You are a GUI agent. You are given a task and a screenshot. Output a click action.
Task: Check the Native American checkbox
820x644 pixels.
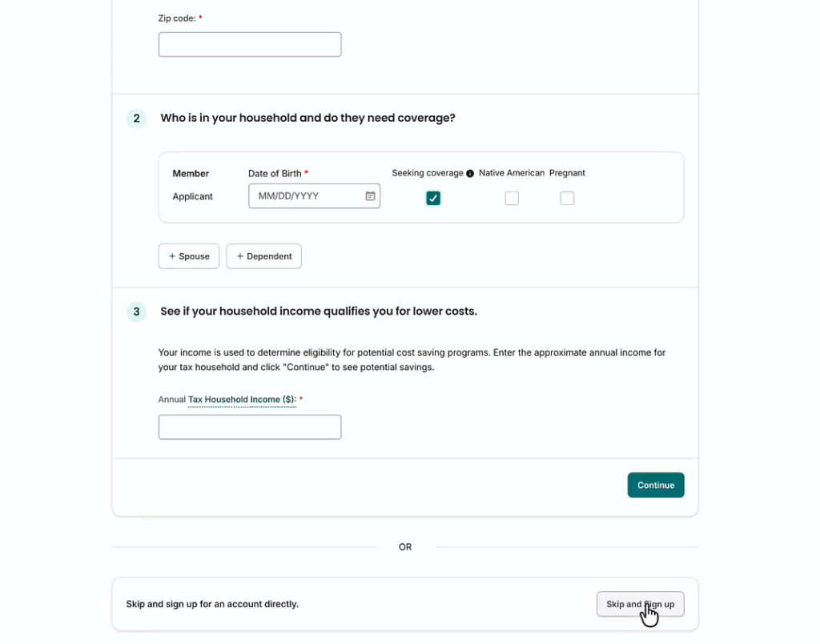click(x=512, y=199)
